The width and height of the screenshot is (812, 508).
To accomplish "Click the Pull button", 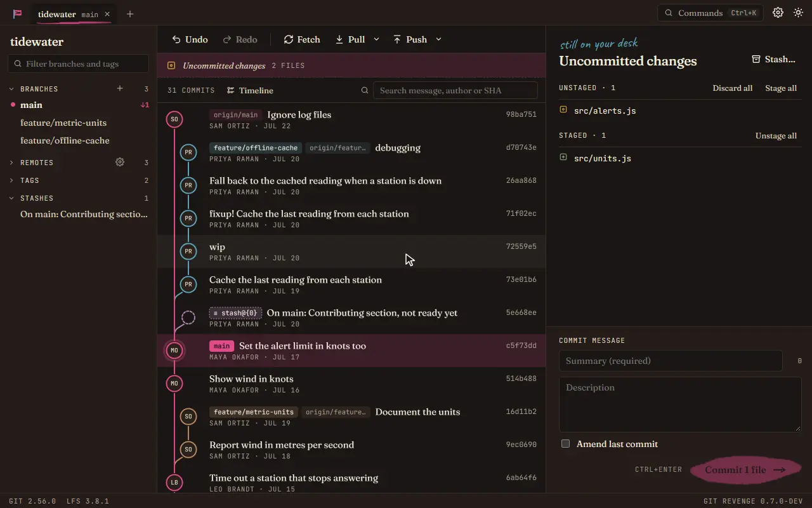I will [350, 39].
